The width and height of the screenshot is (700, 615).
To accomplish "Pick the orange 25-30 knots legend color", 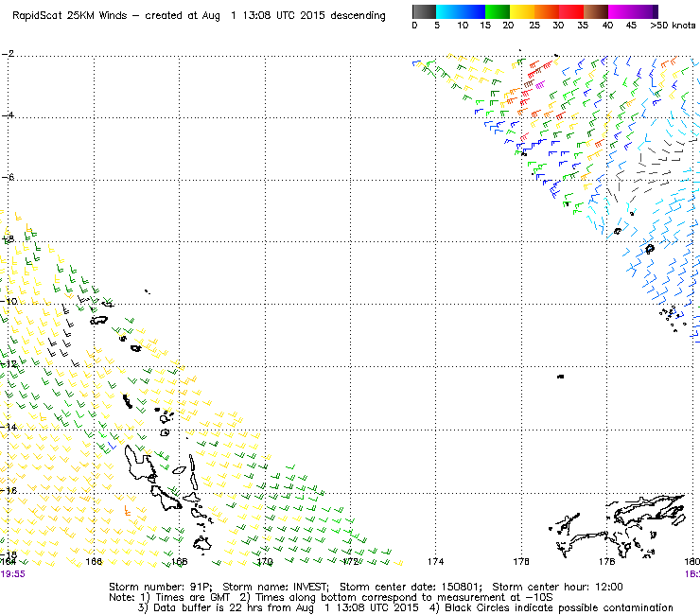I will click(x=547, y=11).
